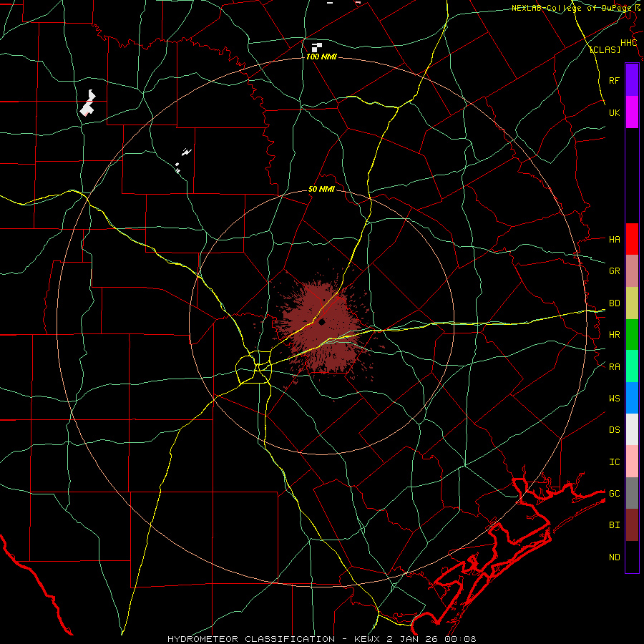Click the DS text label in legend
Screen dimensions: 644x644
[614, 430]
